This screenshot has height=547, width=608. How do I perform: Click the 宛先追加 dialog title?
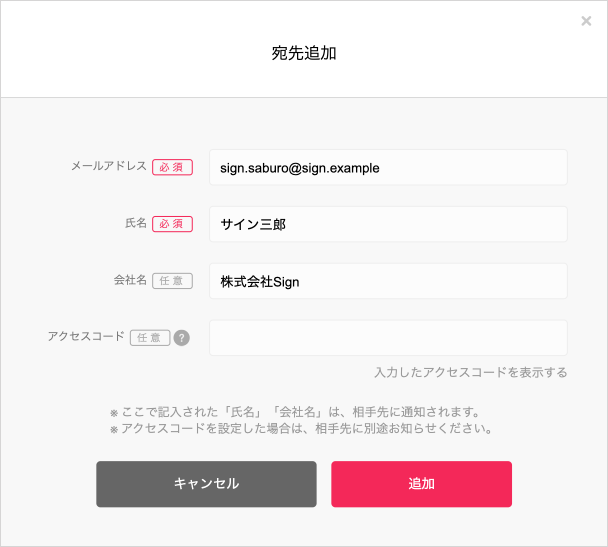tap(304, 53)
